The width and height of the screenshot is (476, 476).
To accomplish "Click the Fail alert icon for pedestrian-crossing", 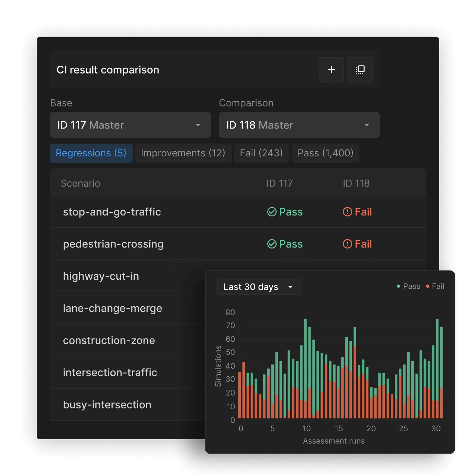I will tap(347, 244).
